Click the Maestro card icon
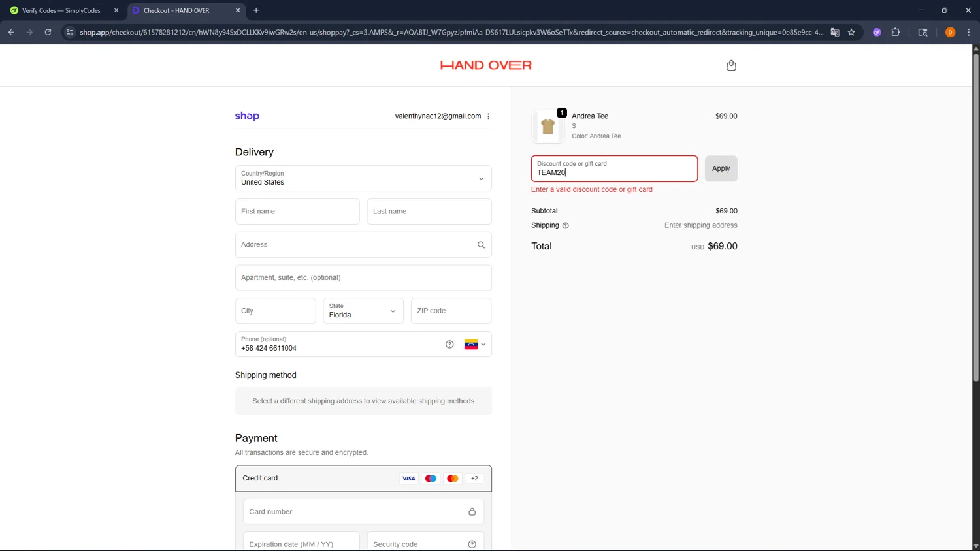The image size is (980, 551). (x=431, y=479)
